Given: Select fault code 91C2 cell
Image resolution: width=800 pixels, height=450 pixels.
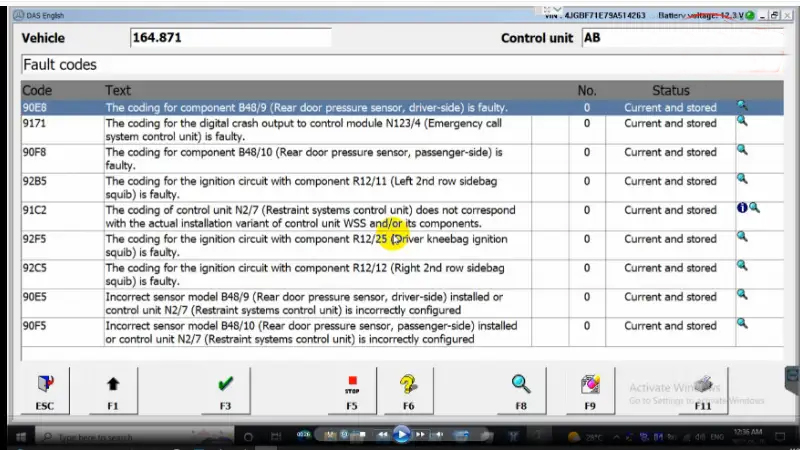Looking at the screenshot, I should (x=62, y=216).
